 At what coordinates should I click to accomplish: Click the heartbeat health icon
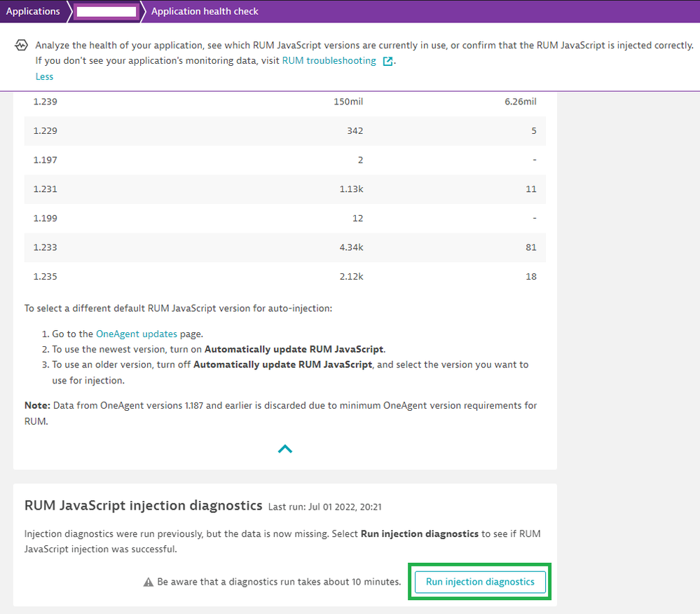[x=21, y=46]
